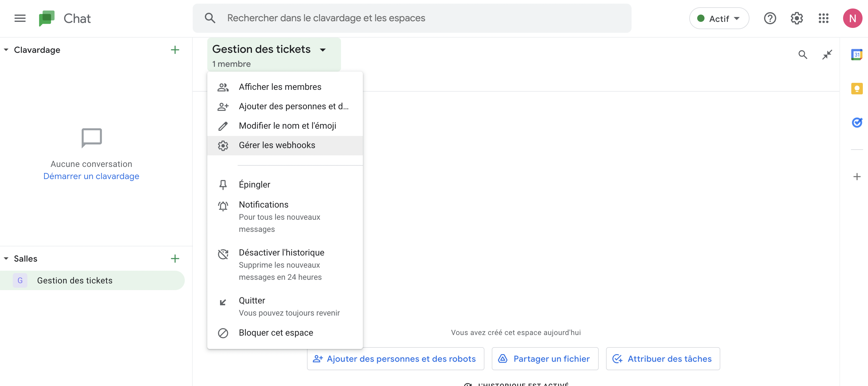Add apps with the side panel plus icon

[x=857, y=176]
